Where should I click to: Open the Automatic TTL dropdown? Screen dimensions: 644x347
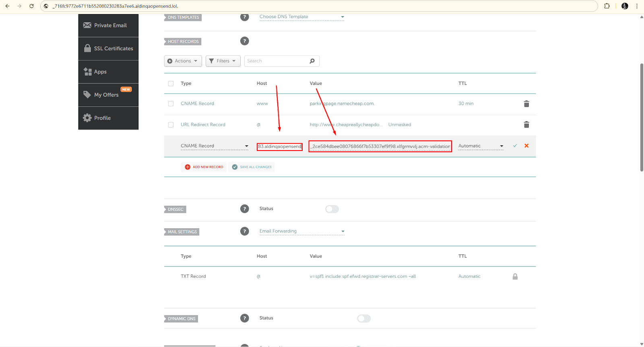point(481,146)
